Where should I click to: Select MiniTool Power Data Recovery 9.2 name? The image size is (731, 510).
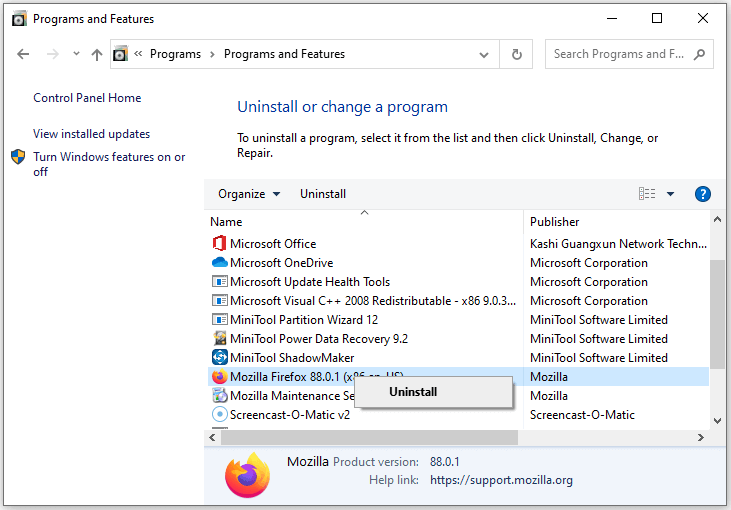pos(319,338)
